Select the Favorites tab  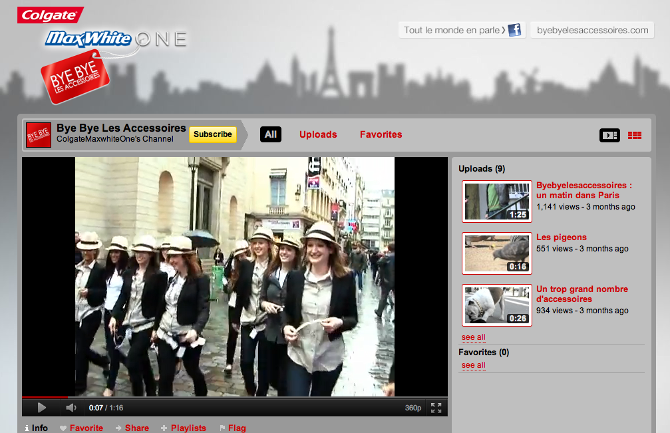(381, 135)
